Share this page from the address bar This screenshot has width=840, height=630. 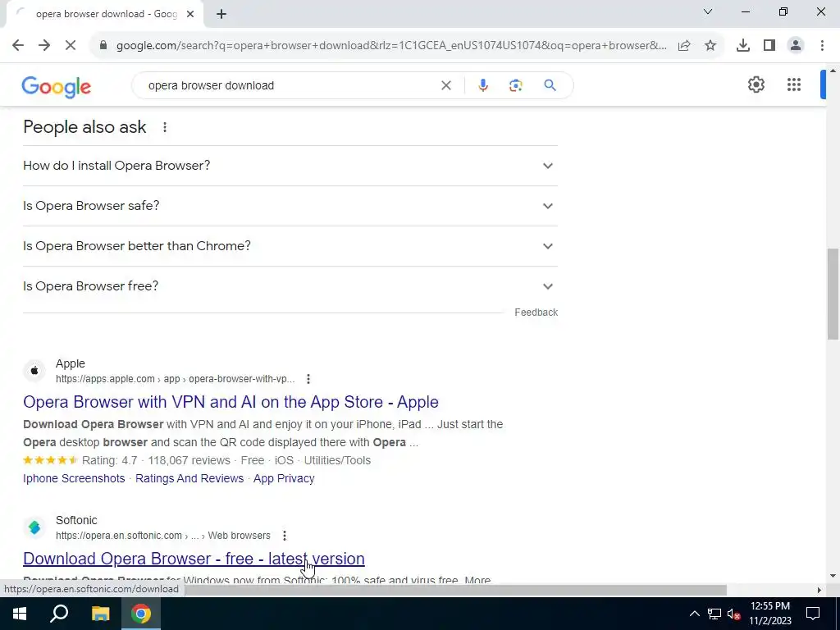click(x=684, y=46)
